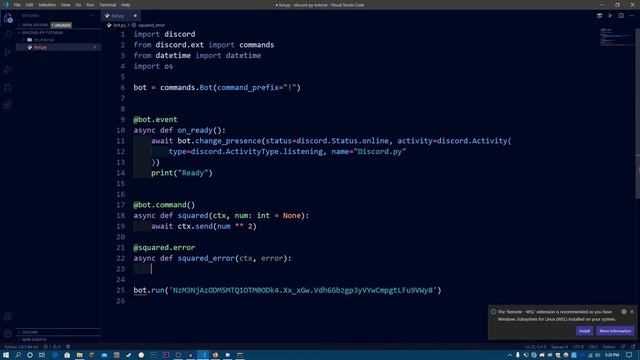Click the system clock on taskbar
The width and height of the screenshot is (640, 360).
[611, 355]
